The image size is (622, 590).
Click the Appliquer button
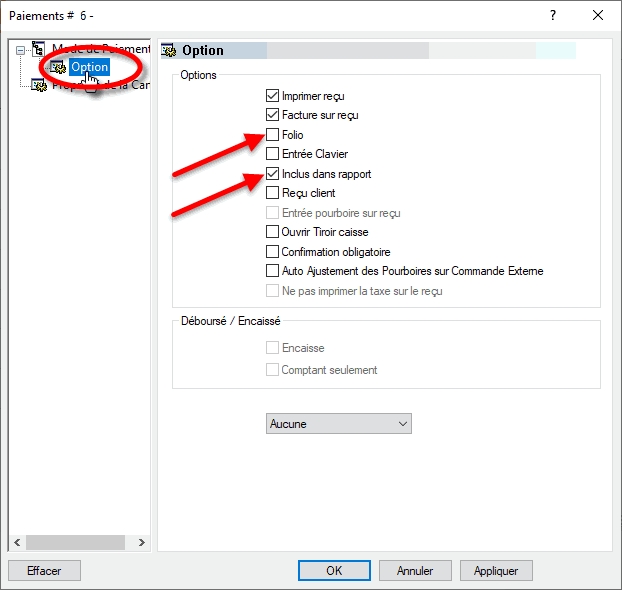(496, 571)
